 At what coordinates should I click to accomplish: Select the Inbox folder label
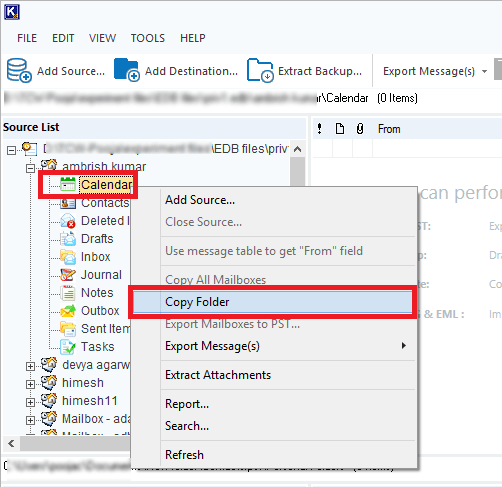click(95, 257)
